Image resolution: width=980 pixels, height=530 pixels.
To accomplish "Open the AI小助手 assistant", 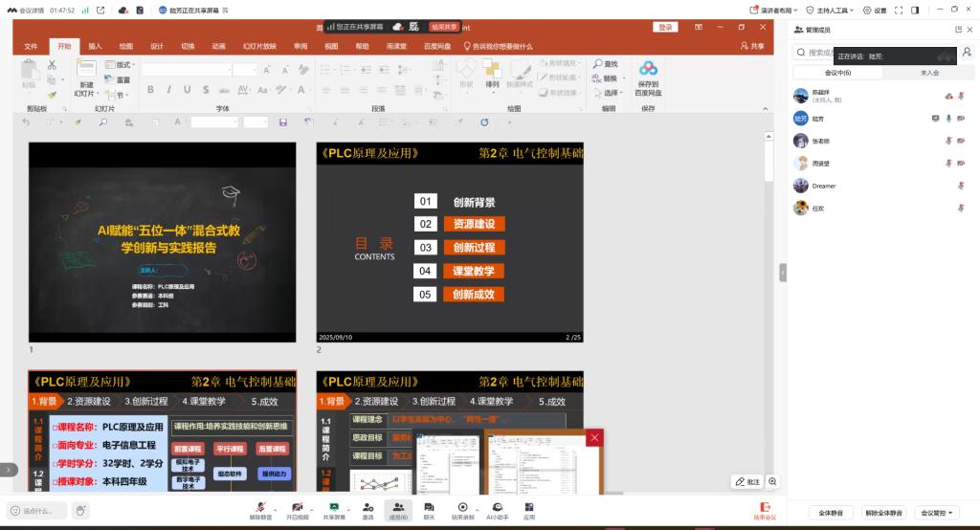I will pos(497,507).
